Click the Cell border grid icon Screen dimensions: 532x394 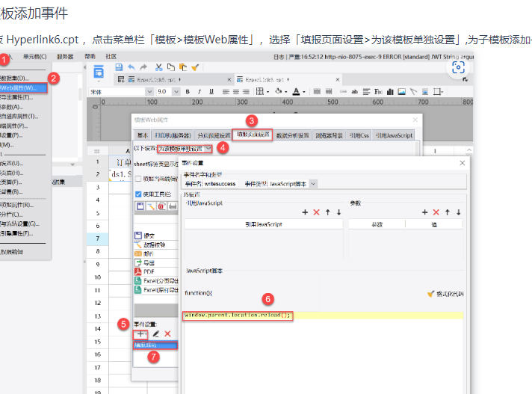259,91
